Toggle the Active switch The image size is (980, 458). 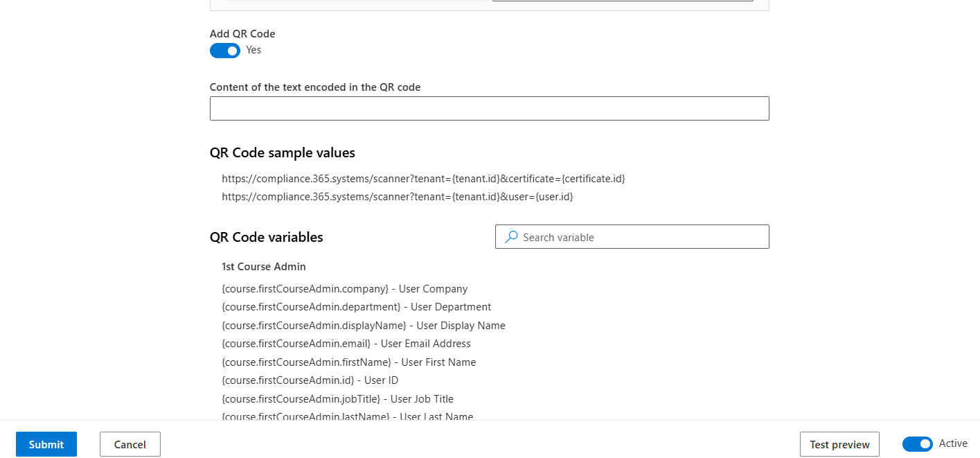point(917,444)
